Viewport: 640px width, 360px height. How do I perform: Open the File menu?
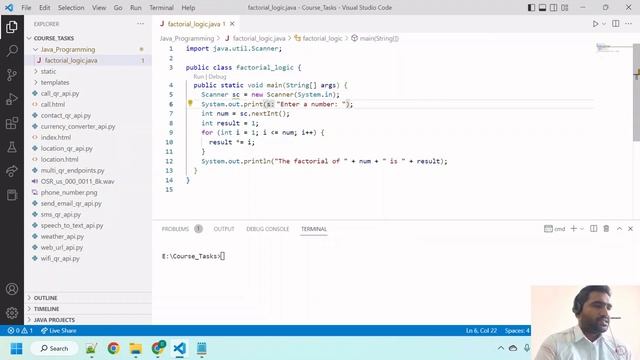(26, 8)
